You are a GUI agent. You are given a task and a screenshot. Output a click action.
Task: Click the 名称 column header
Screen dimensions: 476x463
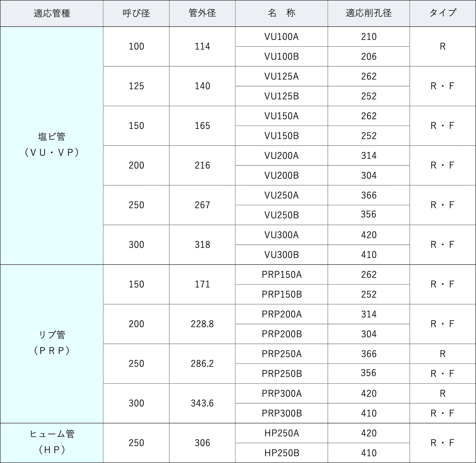[282, 13]
